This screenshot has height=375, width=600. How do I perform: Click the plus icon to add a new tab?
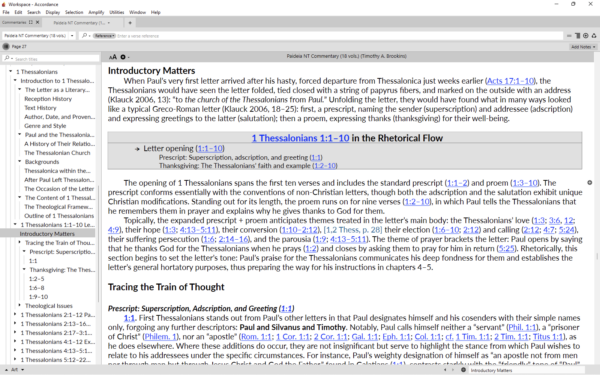tap(130, 23)
